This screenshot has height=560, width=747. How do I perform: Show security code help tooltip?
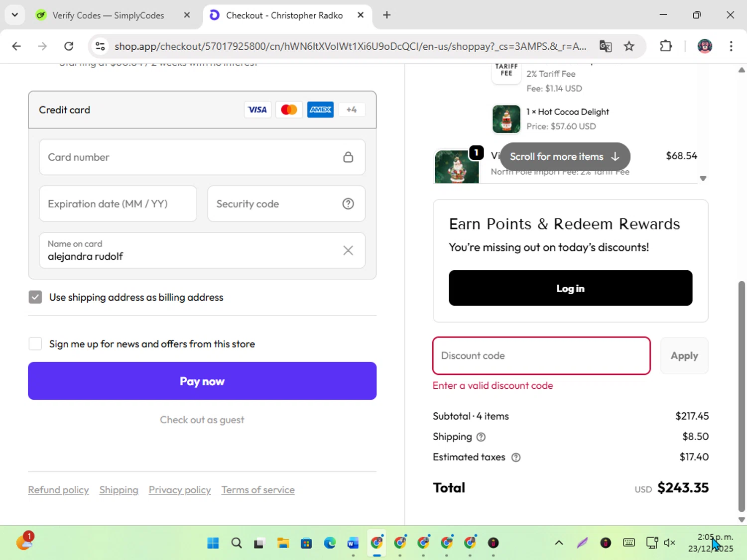point(348,204)
